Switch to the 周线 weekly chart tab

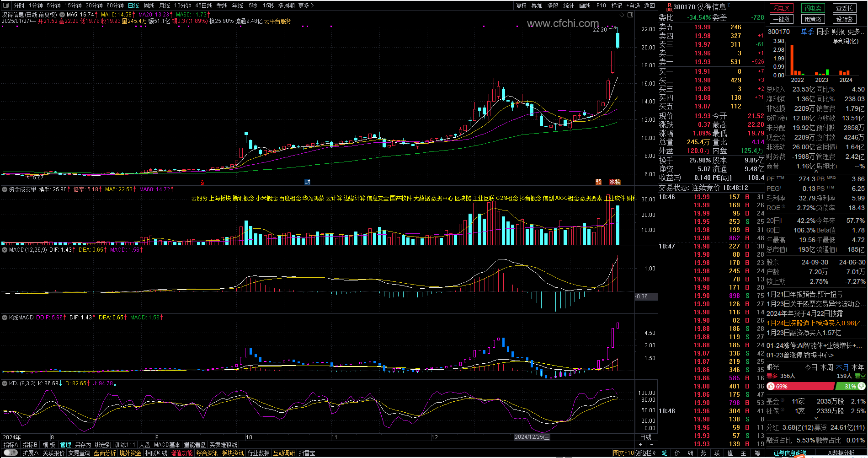(x=149, y=6)
